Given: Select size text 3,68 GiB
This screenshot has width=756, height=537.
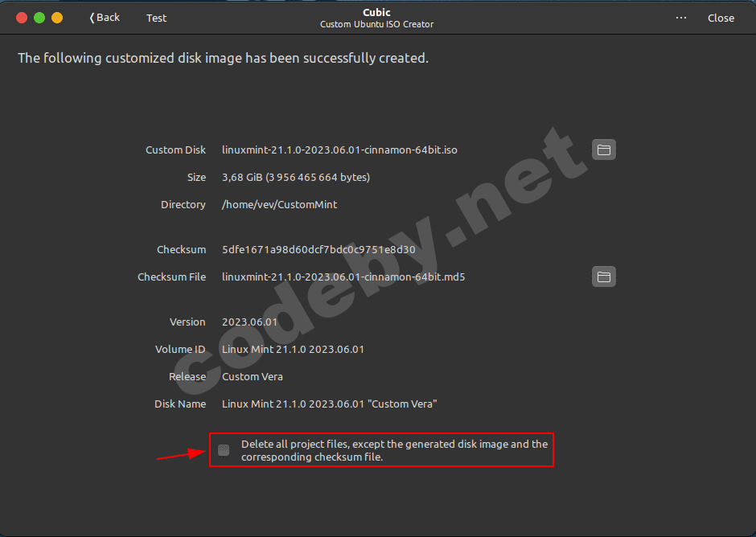Looking at the screenshot, I should (242, 178).
